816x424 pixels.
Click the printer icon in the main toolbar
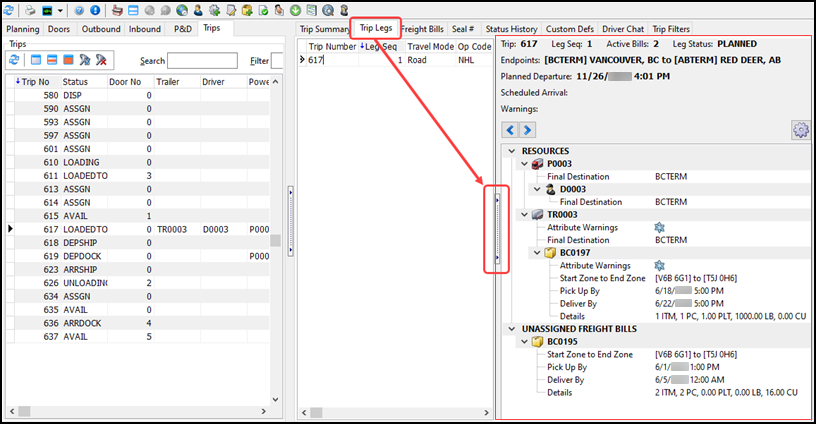(x=31, y=10)
